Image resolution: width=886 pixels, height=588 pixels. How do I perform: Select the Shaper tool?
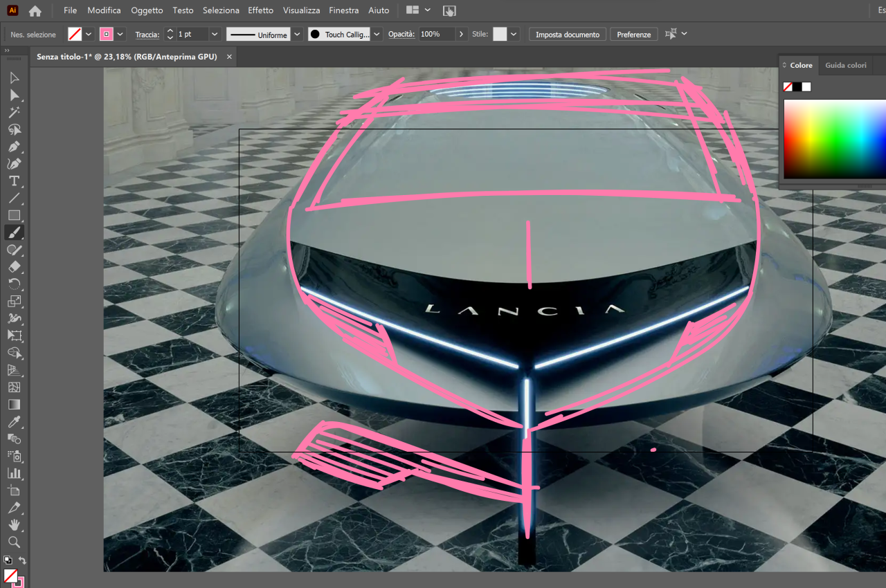(x=14, y=250)
